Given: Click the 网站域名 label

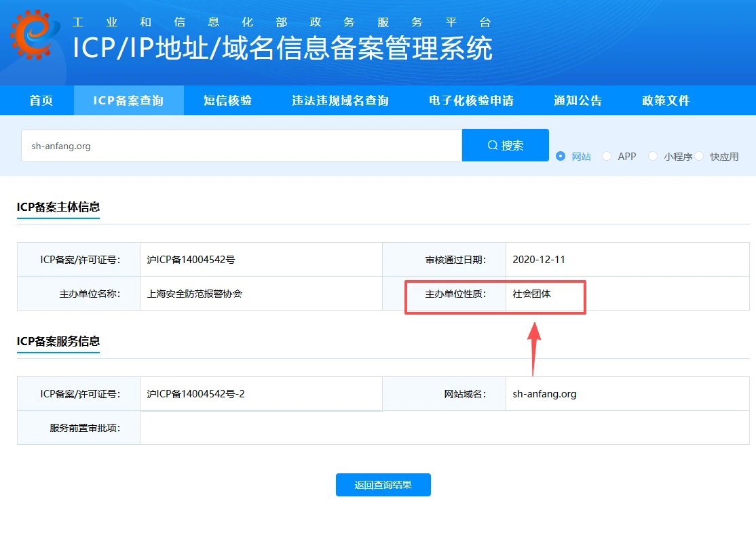Looking at the screenshot, I should tap(465, 394).
